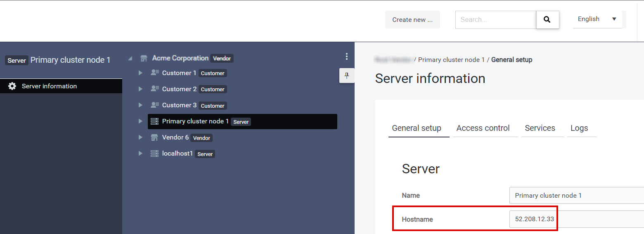Screen dimensions: 644x234
Task: Click the Customer 1 person icon
Action: coord(155,73)
